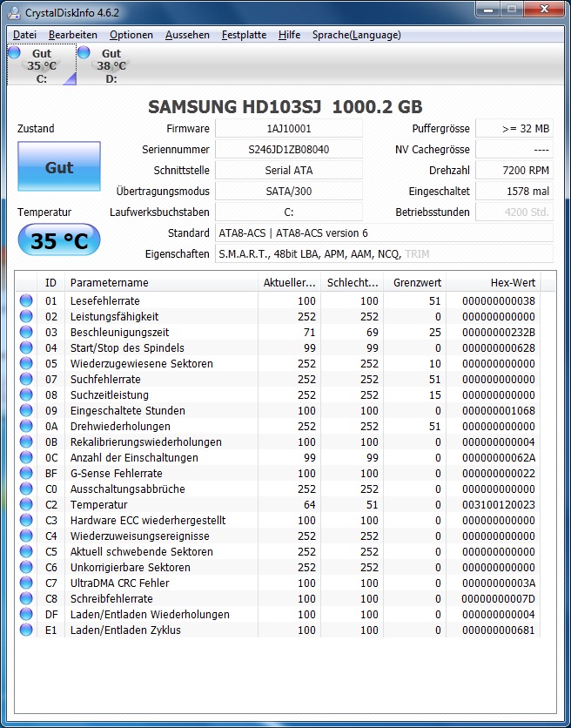Image resolution: width=571 pixels, height=728 pixels.
Task: Click status orb of Ausschaltungsabbrüche row
Action: coord(26,489)
